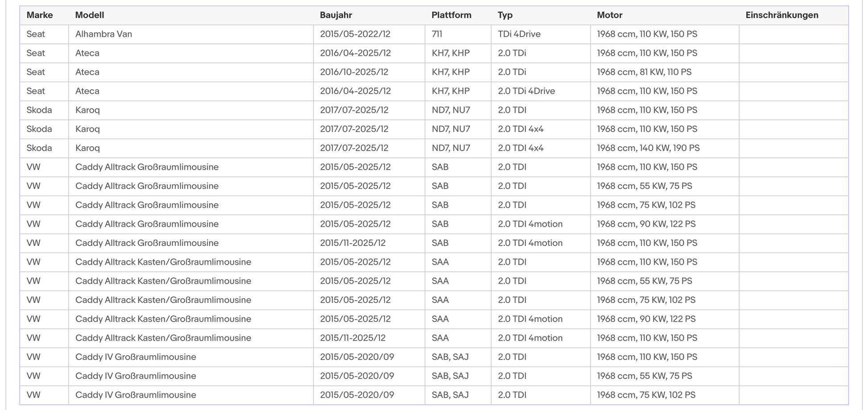Click the first ND7, NU7 platform cell
The height and width of the screenshot is (410, 868).
click(x=458, y=110)
